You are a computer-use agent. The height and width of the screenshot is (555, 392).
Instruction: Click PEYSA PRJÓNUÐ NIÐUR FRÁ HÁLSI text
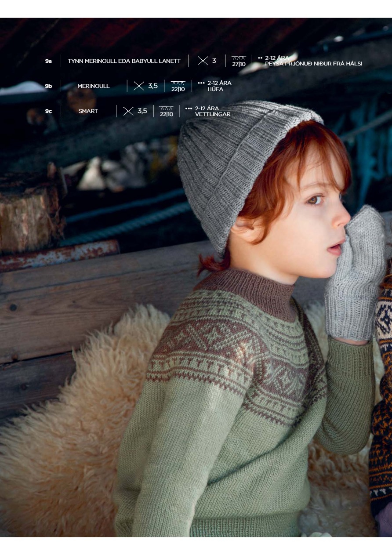[x=313, y=64]
